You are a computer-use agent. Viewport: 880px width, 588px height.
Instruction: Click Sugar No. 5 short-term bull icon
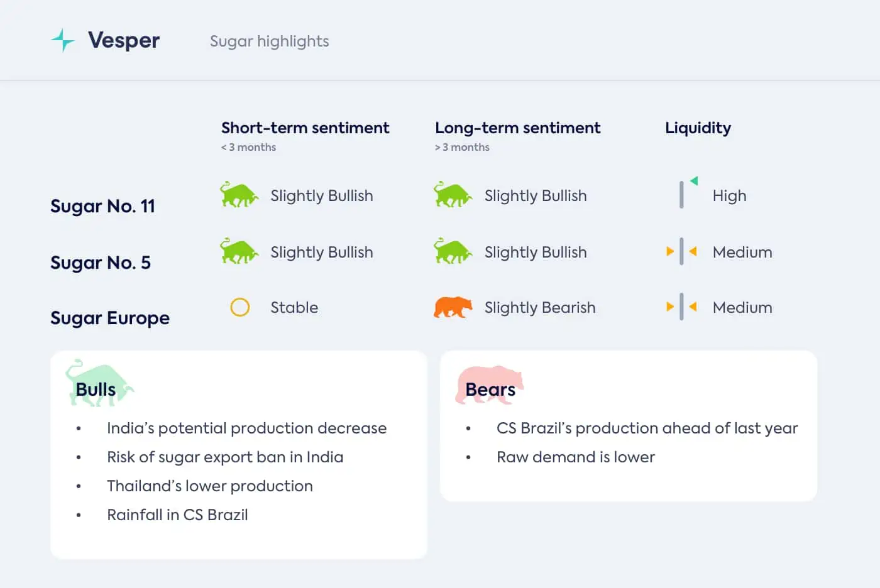(239, 251)
